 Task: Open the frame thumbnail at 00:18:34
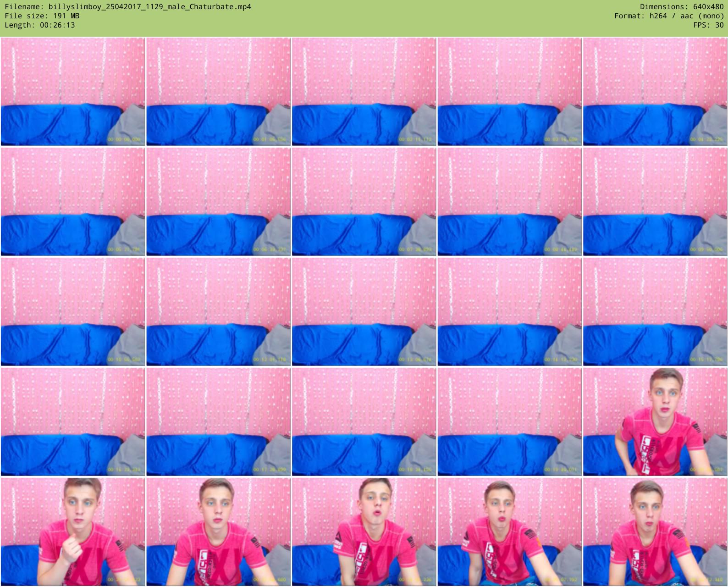364,422
